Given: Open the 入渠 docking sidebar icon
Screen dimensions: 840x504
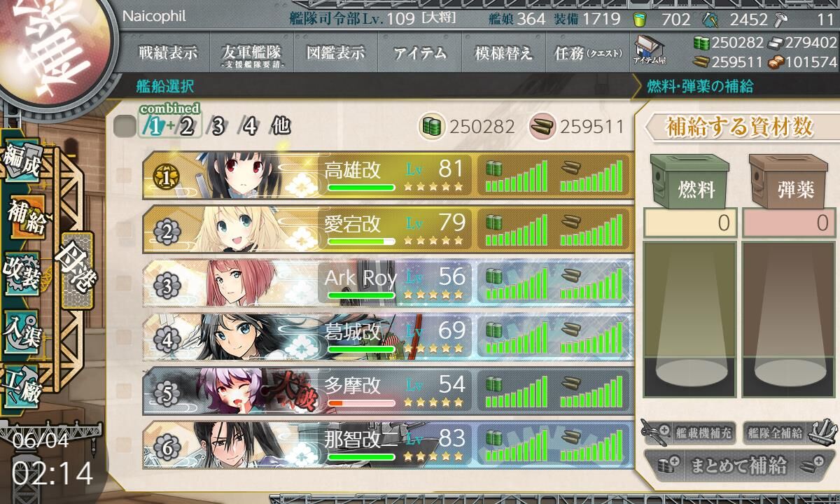Looking at the screenshot, I should pos(22,328).
